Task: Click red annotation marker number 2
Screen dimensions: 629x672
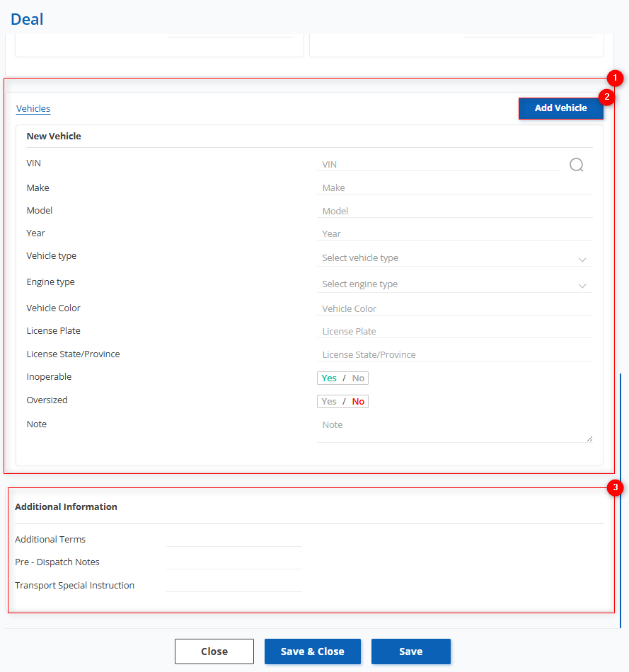Action: click(606, 96)
